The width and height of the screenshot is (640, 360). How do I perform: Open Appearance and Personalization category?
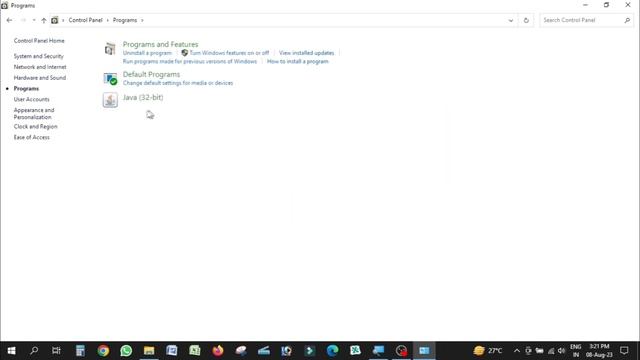(x=34, y=113)
